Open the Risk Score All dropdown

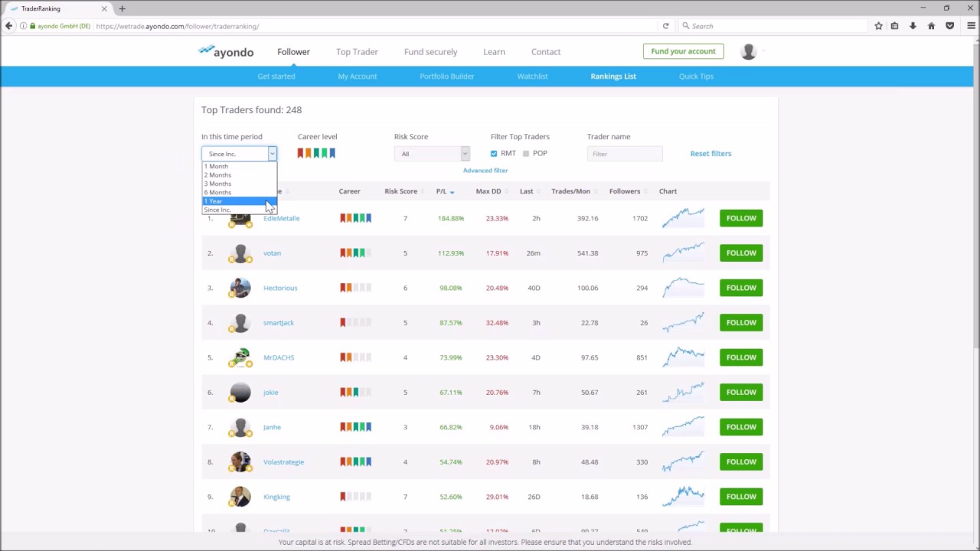(x=432, y=154)
